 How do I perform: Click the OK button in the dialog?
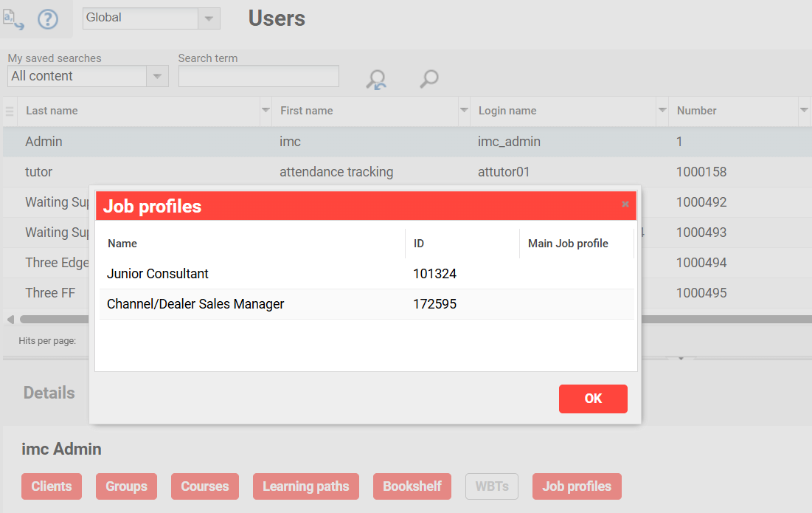pos(593,399)
